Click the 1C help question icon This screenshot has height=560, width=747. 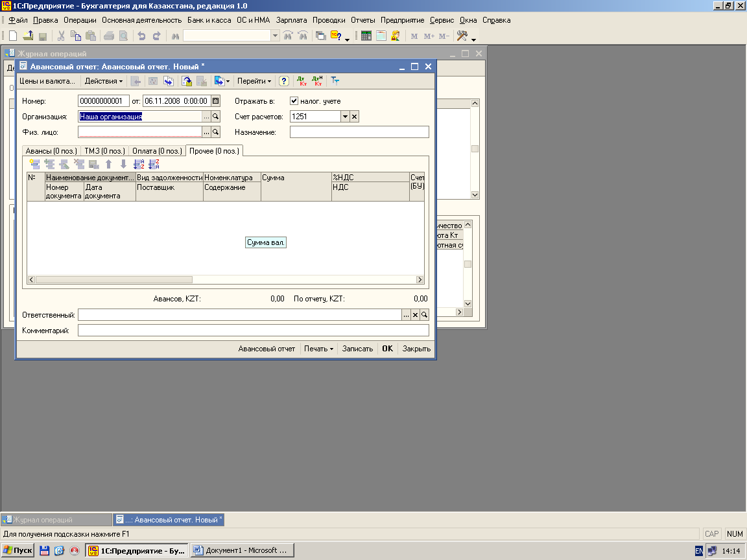(x=336, y=36)
